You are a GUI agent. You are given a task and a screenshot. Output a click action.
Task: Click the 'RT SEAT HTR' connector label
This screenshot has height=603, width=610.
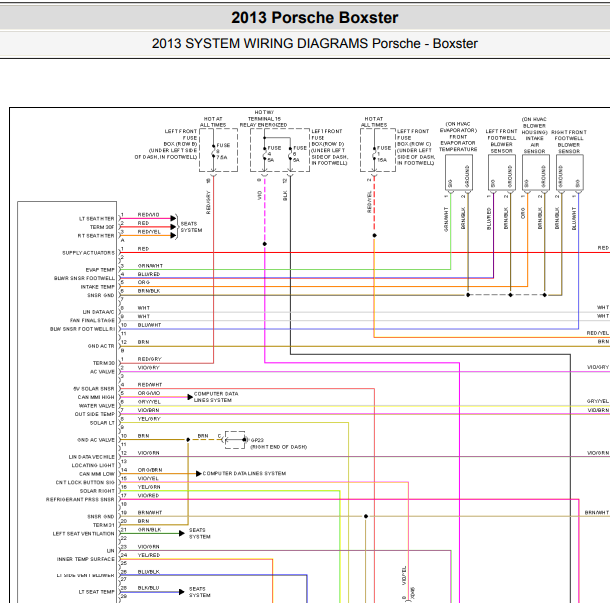pos(96,236)
